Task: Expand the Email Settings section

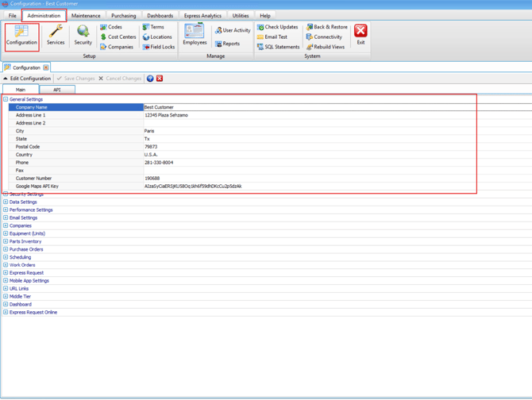Action: [x=6, y=217]
